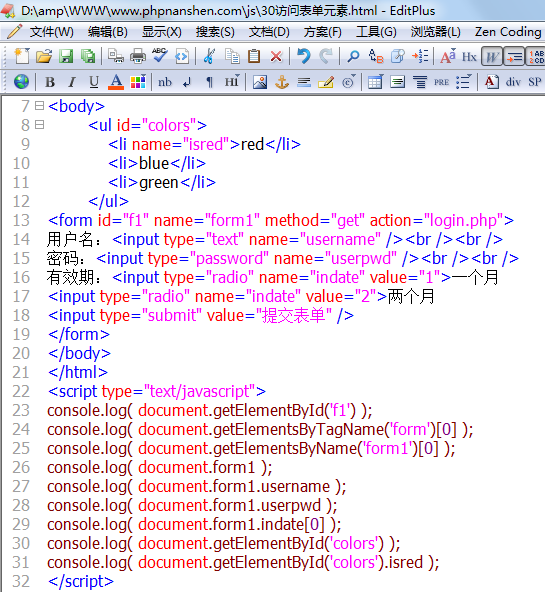Toggle line numbers display
Image resolution: width=545 pixels, height=592 pixels.
click(536, 57)
